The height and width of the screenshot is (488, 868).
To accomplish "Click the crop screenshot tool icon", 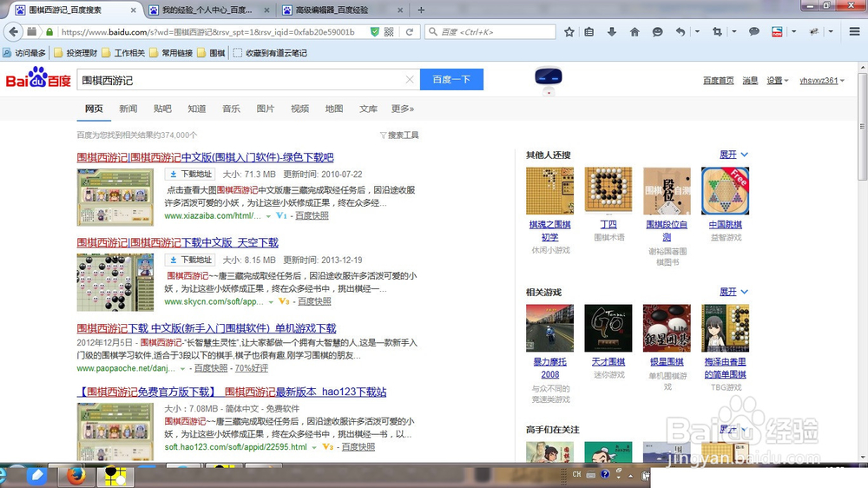I will (717, 32).
